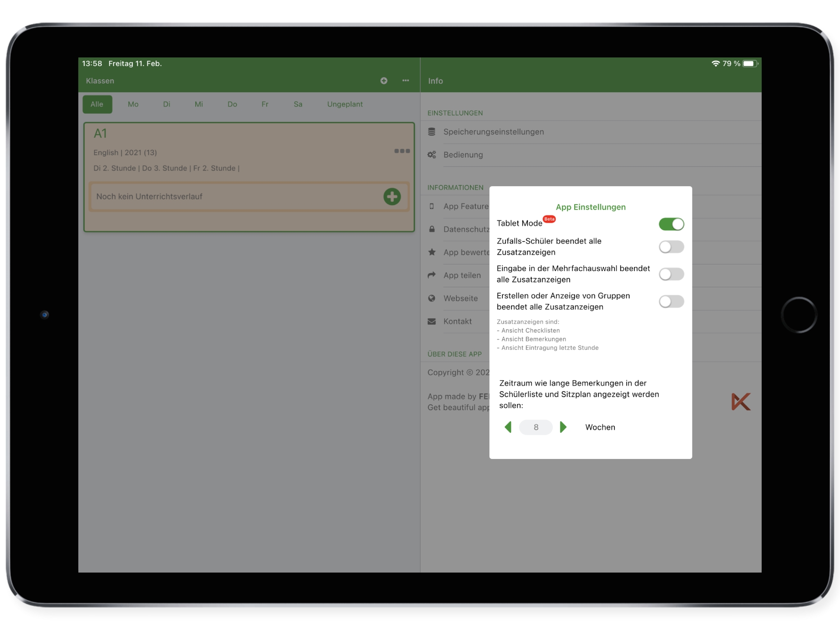Open the A1 class card options dots
Viewport: 840px width, 630px height.
pyautogui.click(x=402, y=151)
